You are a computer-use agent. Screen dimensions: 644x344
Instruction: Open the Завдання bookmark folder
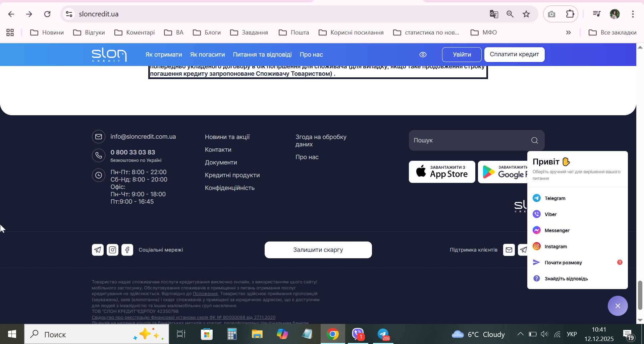click(x=249, y=32)
